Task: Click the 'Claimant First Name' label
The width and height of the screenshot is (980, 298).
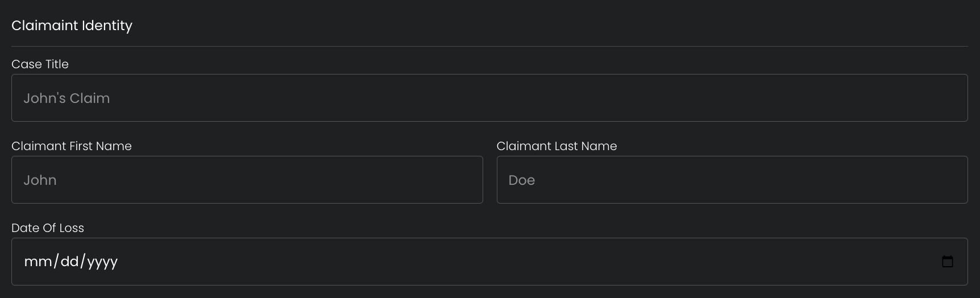Action: click(x=72, y=146)
